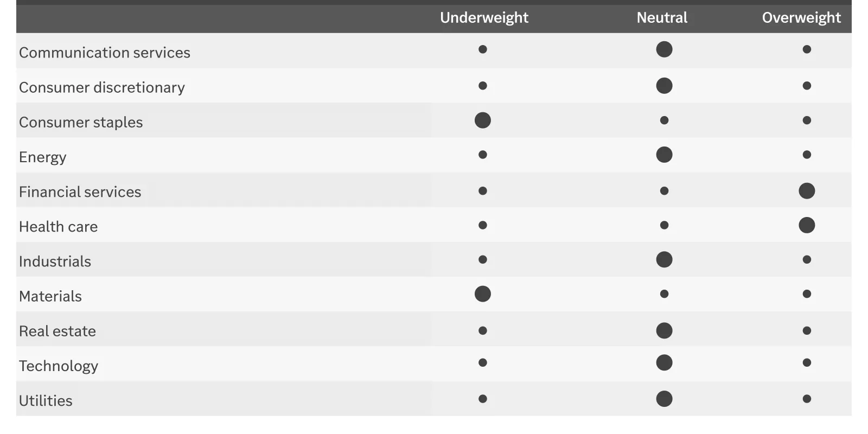Click the large Underweight dot for Consumer staples
The image size is (868, 434).
(483, 120)
